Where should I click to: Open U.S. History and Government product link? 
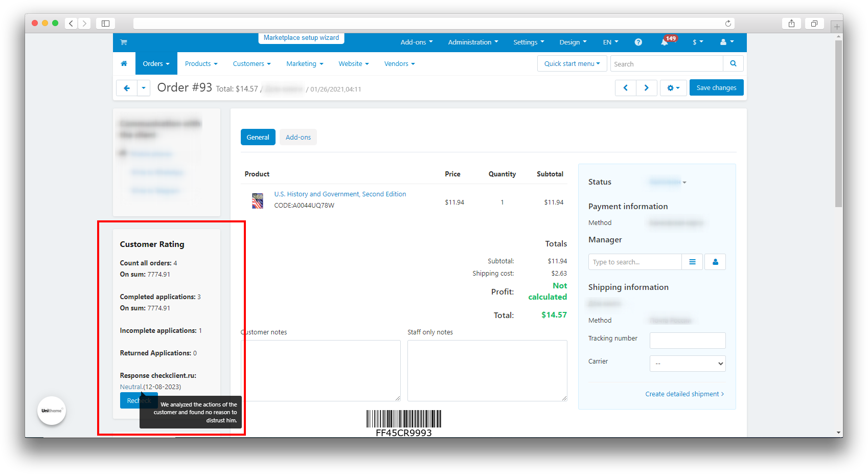[x=340, y=194]
